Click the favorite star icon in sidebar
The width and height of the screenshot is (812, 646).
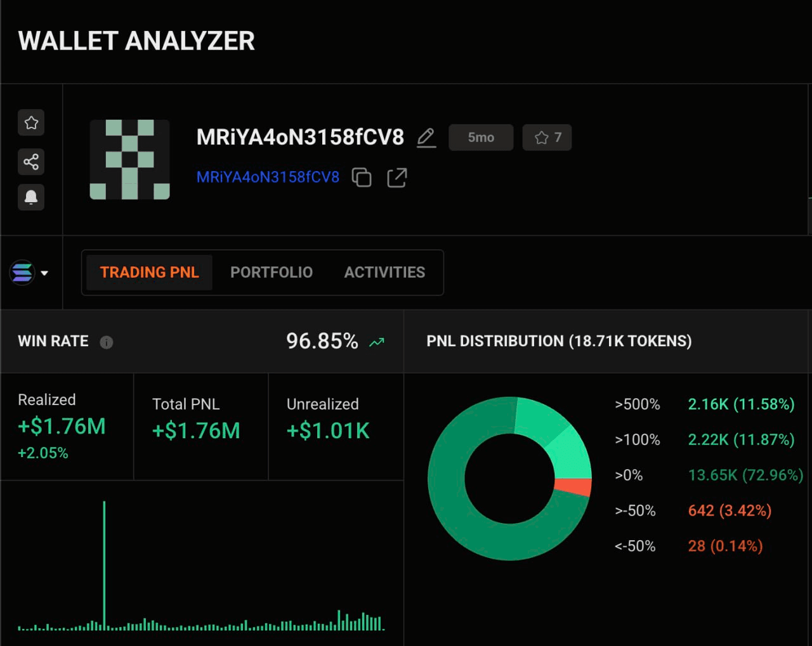(31, 122)
